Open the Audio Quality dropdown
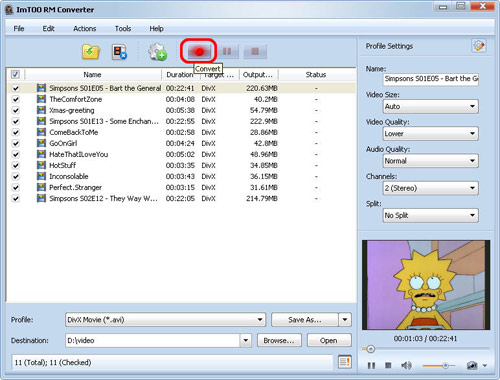The width and height of the screenshot is (500, 380). pyautogui.click(x=431, y=161)
